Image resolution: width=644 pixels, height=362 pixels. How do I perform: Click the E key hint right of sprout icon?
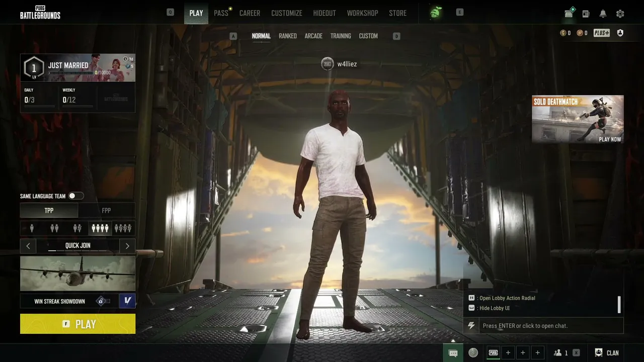(x=459, y=12)
